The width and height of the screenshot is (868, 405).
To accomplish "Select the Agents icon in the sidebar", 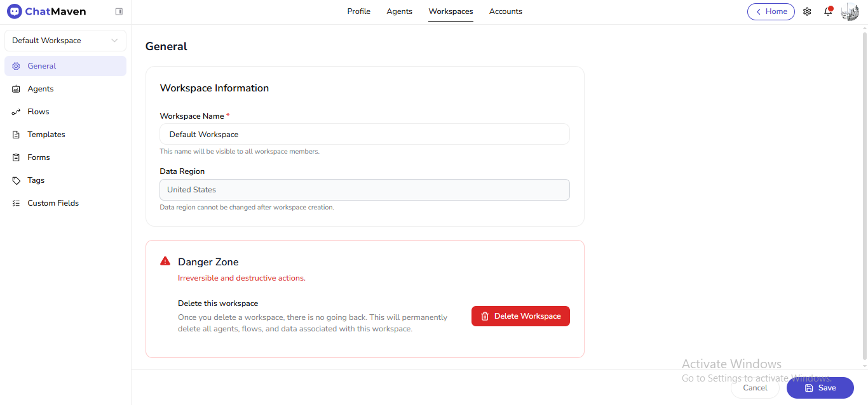I will tap(16, 88).
